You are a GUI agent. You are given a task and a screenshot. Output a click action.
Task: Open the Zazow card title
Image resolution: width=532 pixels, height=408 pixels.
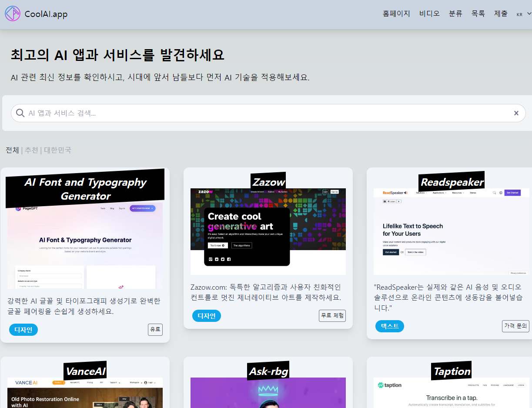268,182
